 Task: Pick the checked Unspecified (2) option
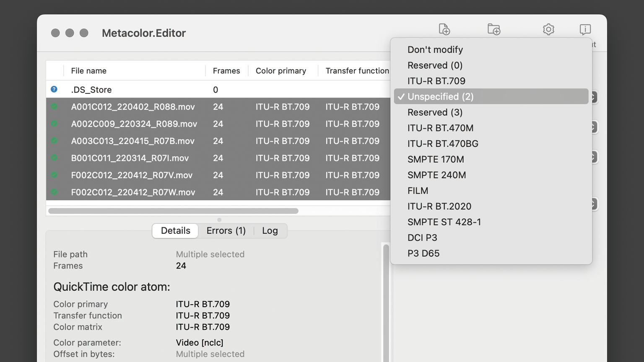440,96
